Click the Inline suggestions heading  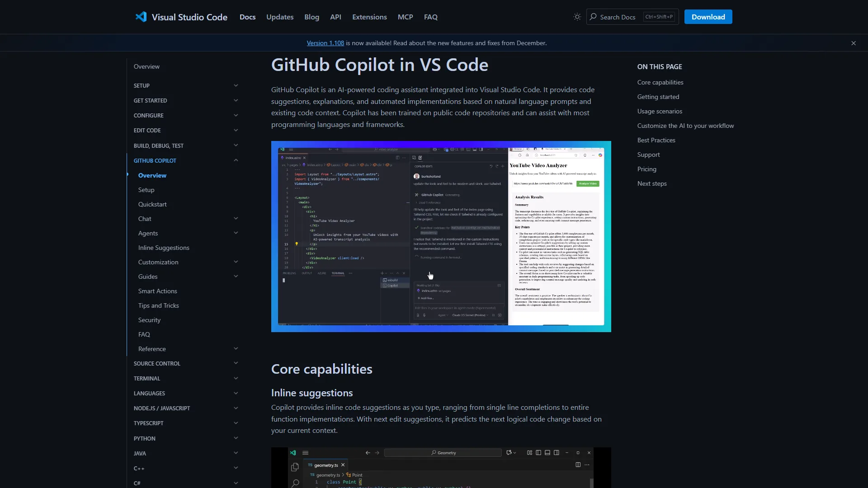pos(312,393)
